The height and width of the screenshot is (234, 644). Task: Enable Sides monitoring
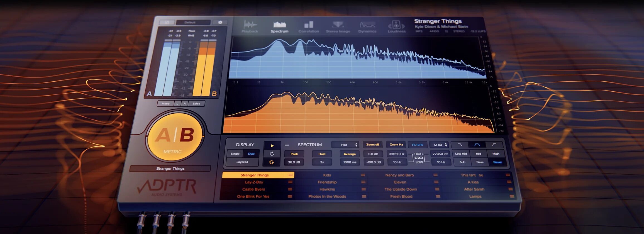click(x=196, y=104)
